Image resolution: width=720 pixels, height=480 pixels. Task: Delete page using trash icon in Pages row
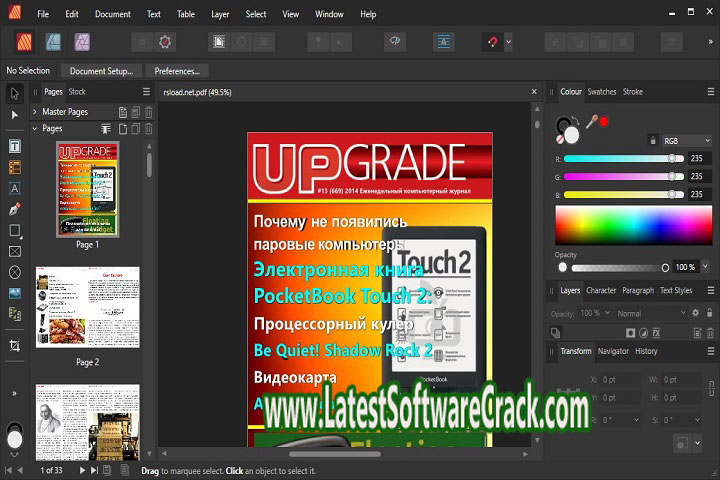(148, 129)
